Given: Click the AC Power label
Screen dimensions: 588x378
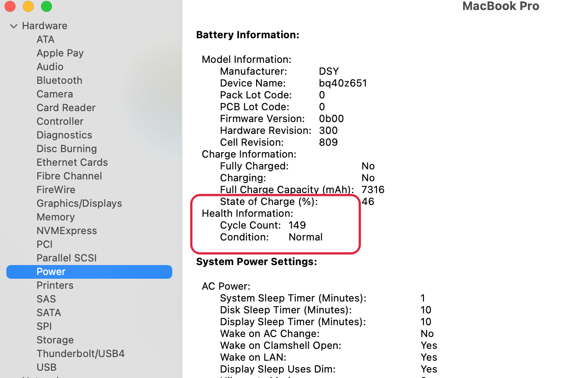Looking at the screenshot, I should tap(226, 286).
